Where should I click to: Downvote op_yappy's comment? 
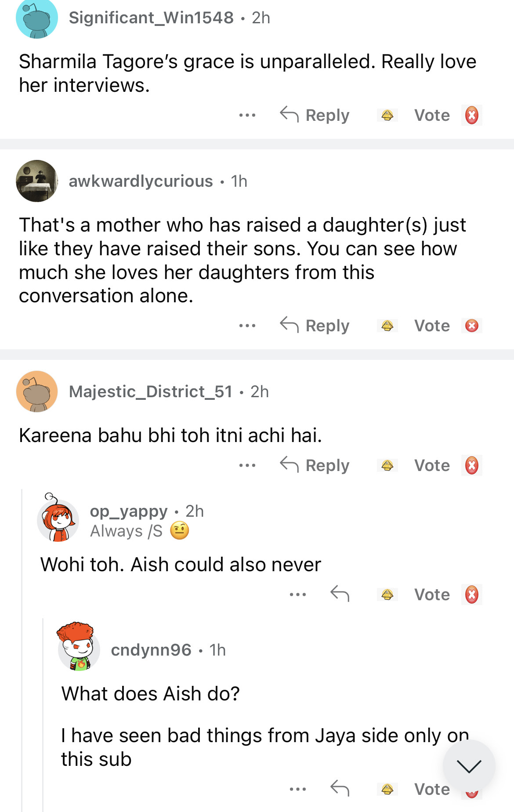coord(471,594)
